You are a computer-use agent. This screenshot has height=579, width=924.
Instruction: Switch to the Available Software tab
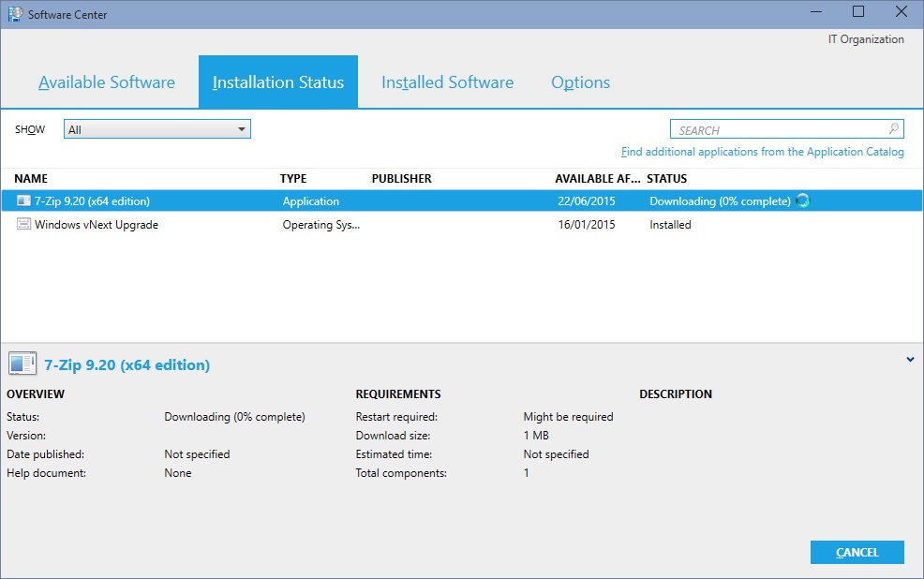(107, 82)
